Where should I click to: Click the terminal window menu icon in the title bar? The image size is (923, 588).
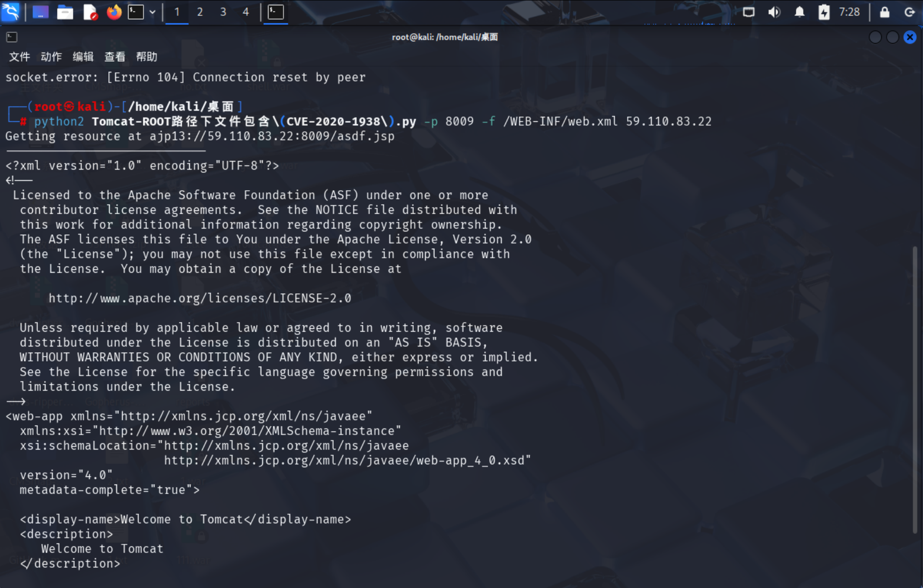coord(12,37)
